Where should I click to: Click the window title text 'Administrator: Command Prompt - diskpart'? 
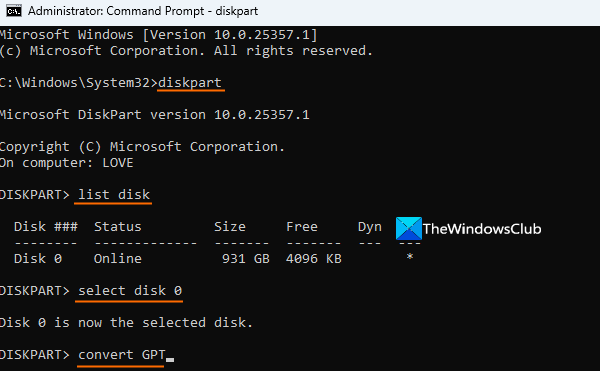143,11
